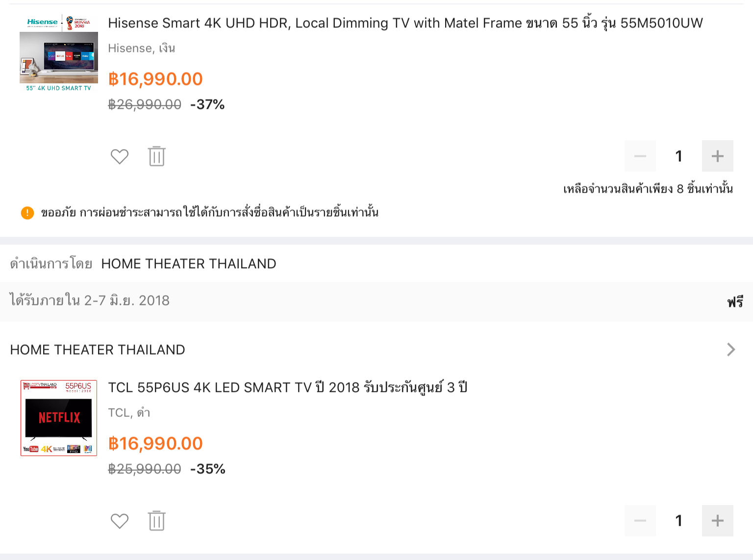Click Hisense quantity number field
The image size is (753, 560).
point(678,156)
